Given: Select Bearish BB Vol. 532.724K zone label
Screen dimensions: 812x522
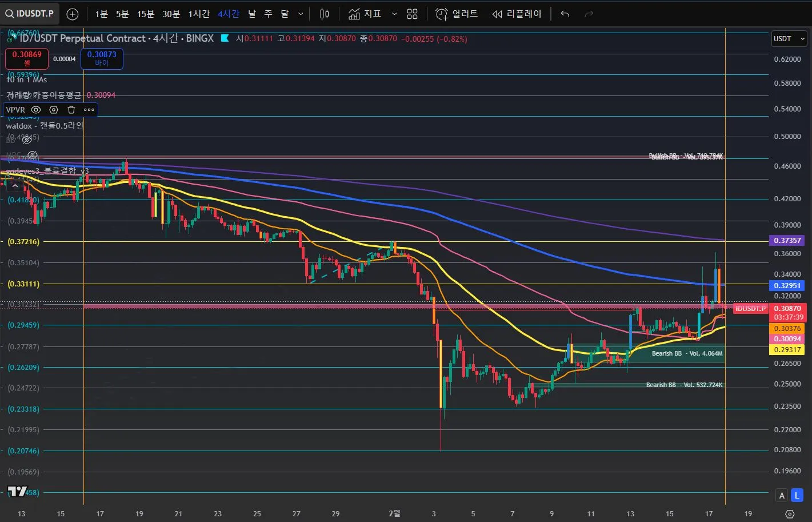Looking at the screenshot, I should click(684, 385).
